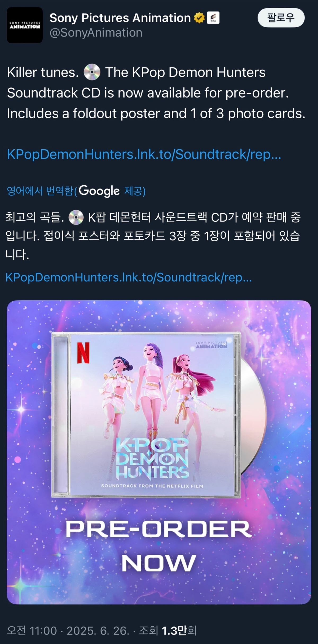This screenshot has height=644, width=318.
Task: Click the Netflix N logo on album cover
Action: (x=83, y=353)
